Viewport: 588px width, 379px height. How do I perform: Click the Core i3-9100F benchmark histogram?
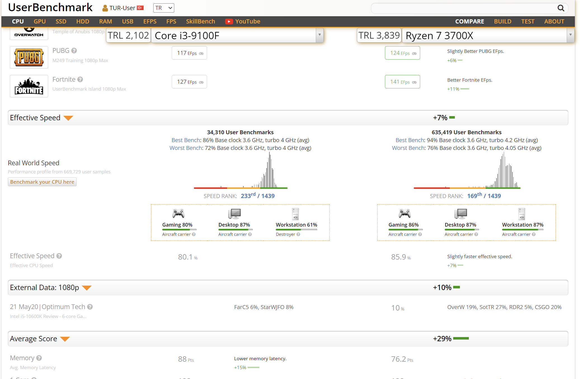pos(241,171)
